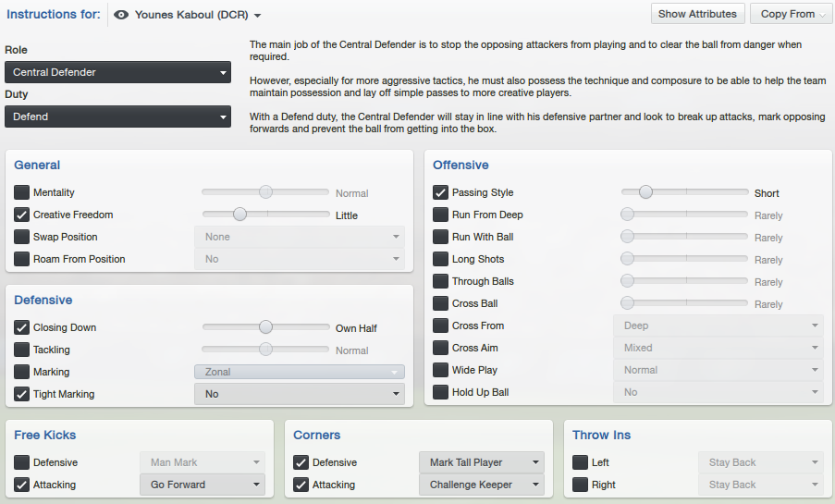Click the Passing Style slider handle
The image size is (835, 504).
coord(645,191)
